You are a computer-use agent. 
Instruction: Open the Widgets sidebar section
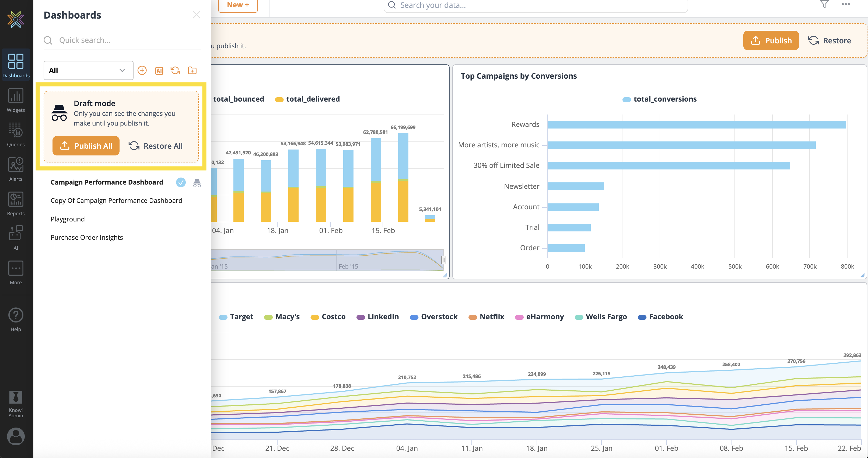click(x=16, y=100)
